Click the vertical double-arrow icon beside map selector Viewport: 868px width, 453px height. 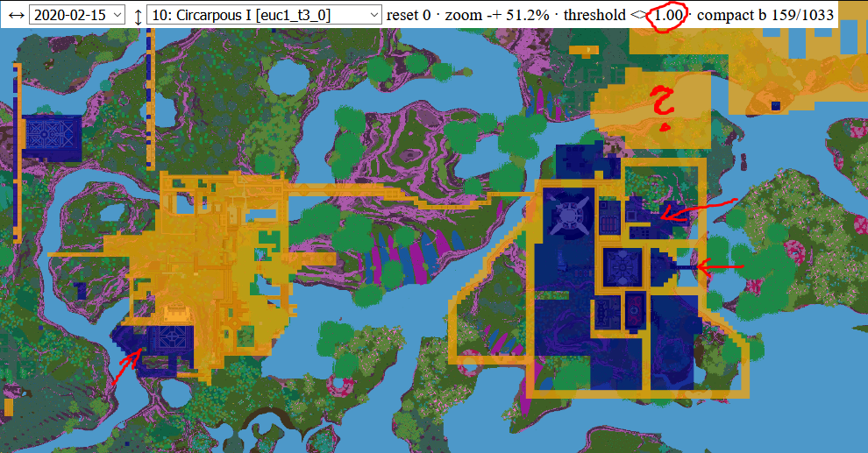coord(138,15)
